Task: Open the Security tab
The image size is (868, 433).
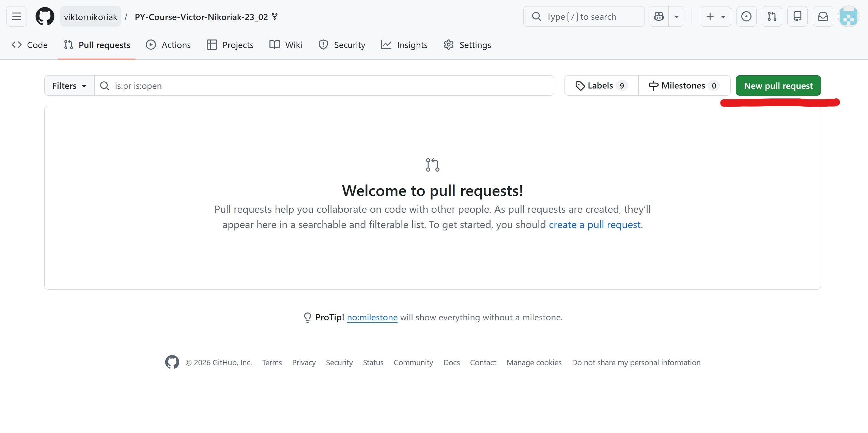Action: [342, 45]
